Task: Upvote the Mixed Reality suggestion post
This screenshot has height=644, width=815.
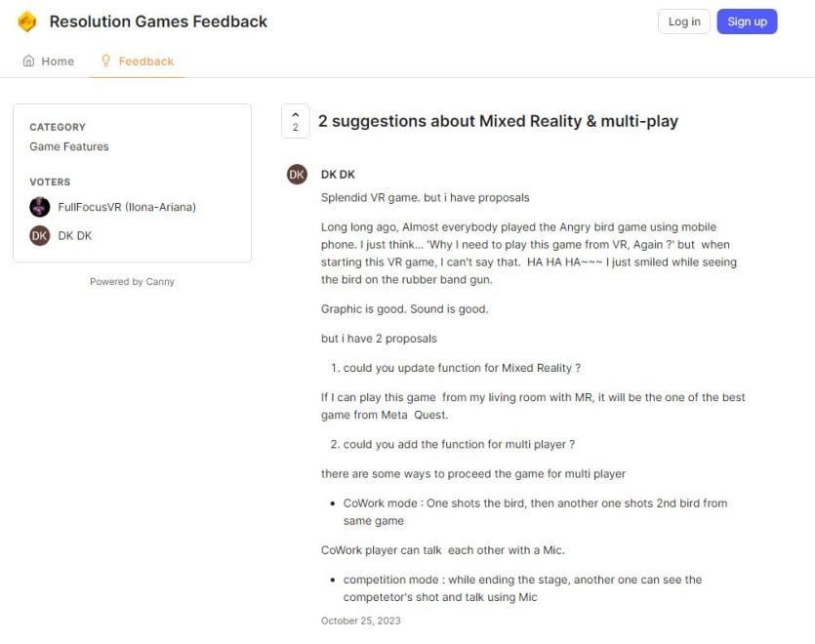Action: (x=295, y=121)
